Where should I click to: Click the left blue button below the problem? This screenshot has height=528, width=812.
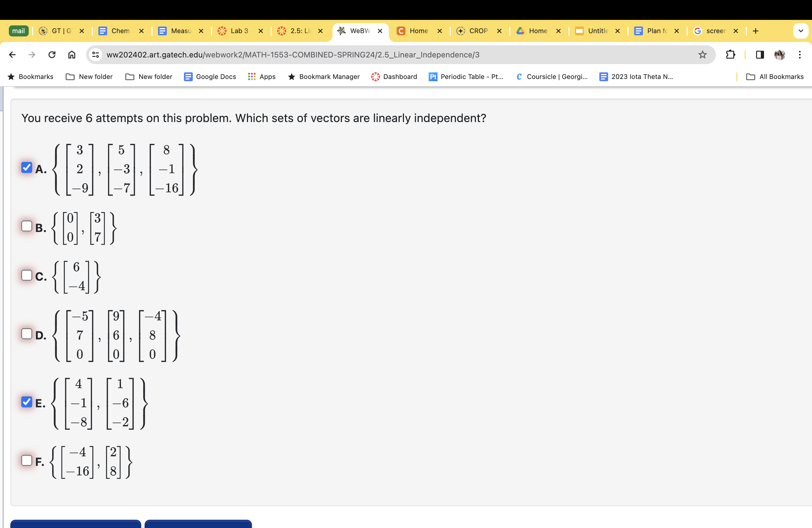point(76,525)
